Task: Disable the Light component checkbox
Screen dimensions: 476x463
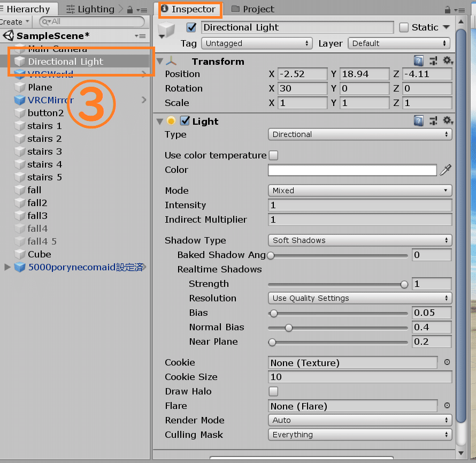Action: pos(185,120)
